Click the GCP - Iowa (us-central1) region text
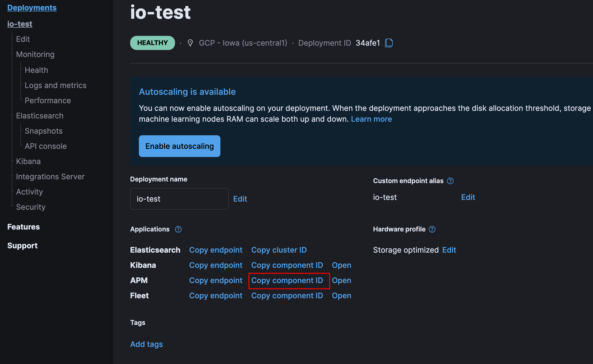Screen dimensions: 593x364 tap(243, 43)
